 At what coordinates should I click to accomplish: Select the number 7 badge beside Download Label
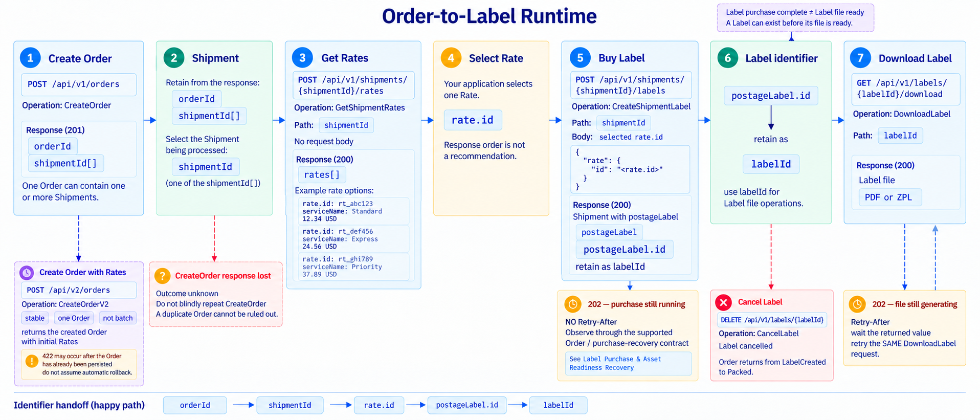[x=860, y=58]
